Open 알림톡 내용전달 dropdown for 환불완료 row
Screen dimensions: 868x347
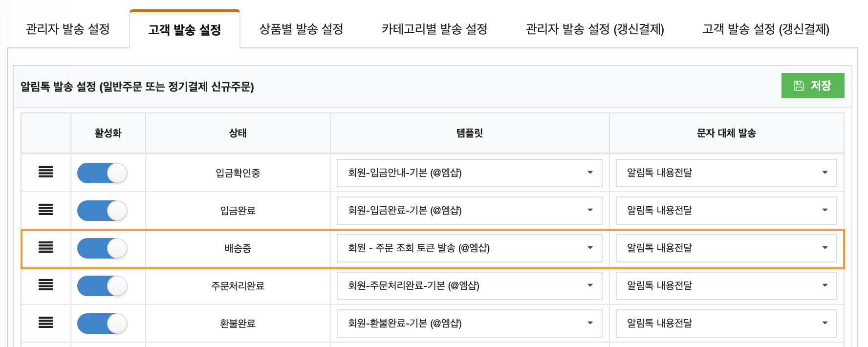pos(726,323)
